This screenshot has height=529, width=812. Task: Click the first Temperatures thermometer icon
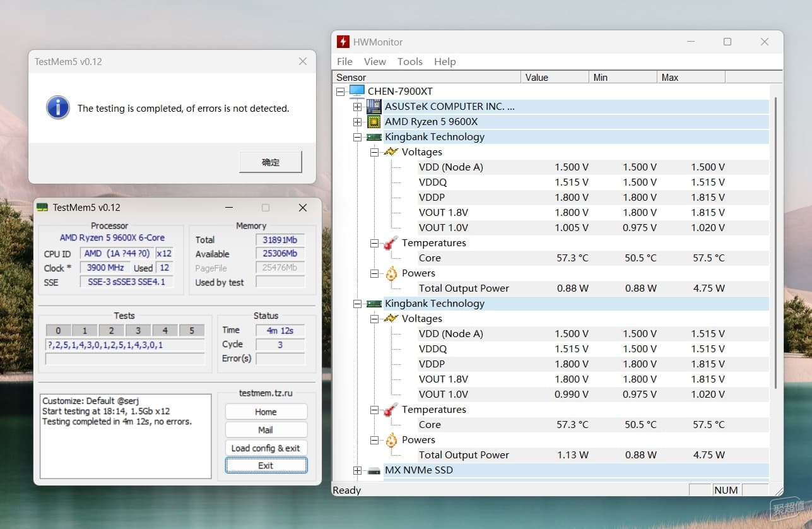(x=391, y=242)
